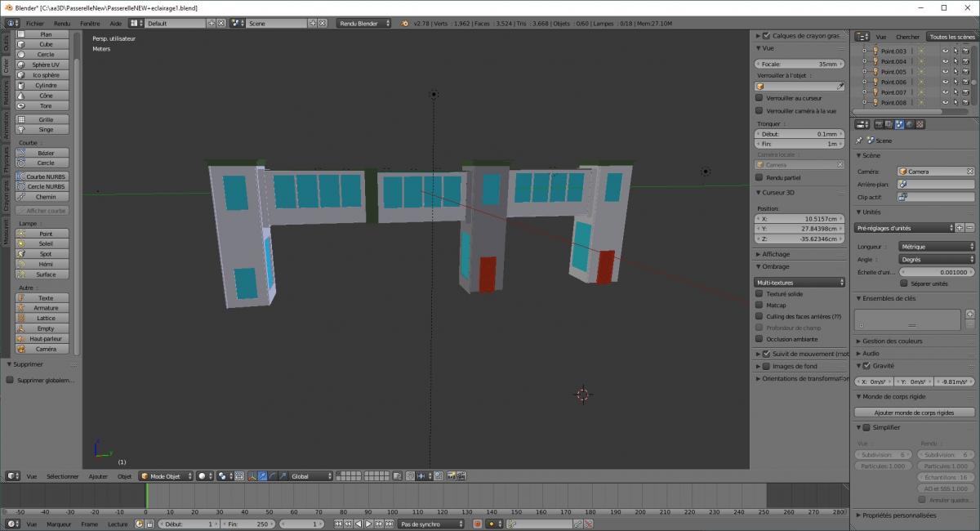The image size is (980, 531).
Task: Add a Soleil (sun) lamp
Action: click(x=46, y=243)
